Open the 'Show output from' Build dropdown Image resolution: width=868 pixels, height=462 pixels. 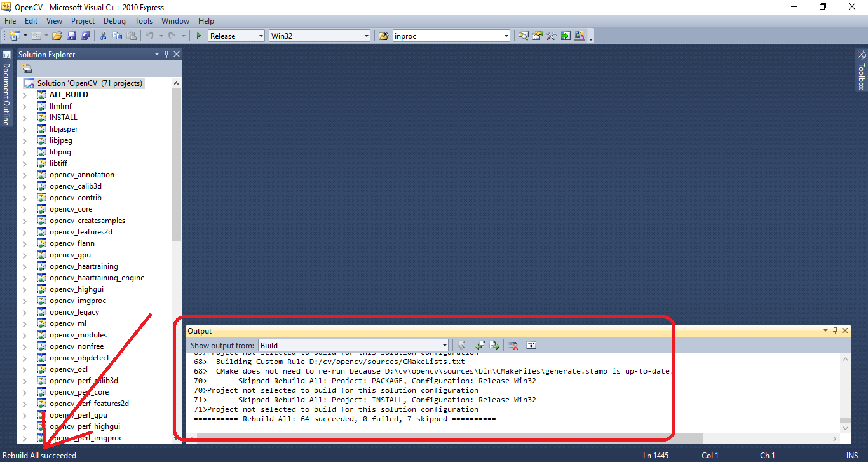pos(444,345)
